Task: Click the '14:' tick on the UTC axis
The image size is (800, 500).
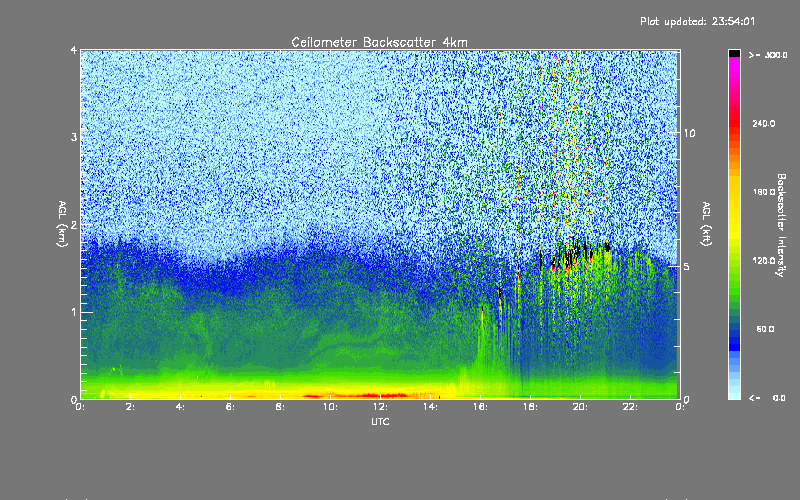Action: click(430, 407)
